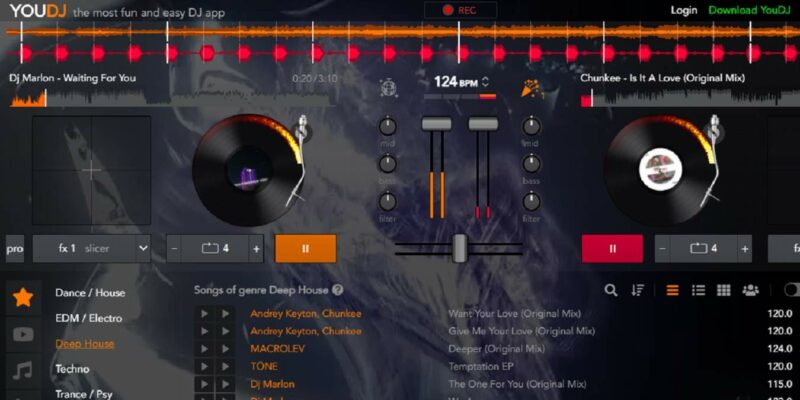Select the EDM / Electro genre
The width and height of the screenshot is (800, 400).
(x=89, y=318)
